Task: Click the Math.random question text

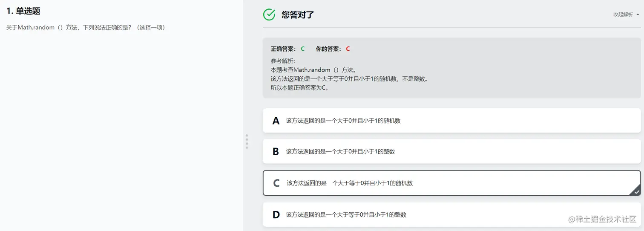Action: pyautogui.click(x=85, y=27)
